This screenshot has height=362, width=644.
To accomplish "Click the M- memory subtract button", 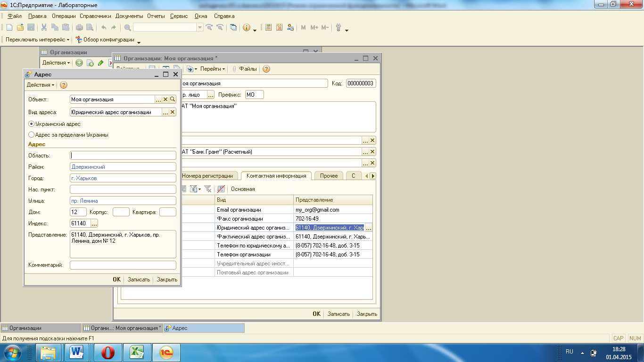I will click(x=325, y=28).
